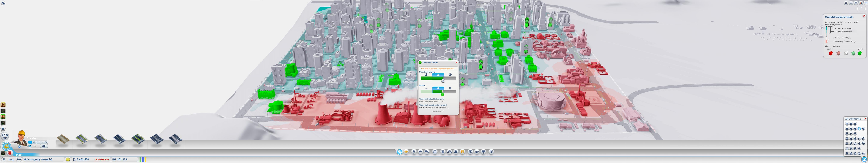The image size is (868, 163).
Task: Open the Waste Disposal trash can menu
Action: click(x=443, y=152)
